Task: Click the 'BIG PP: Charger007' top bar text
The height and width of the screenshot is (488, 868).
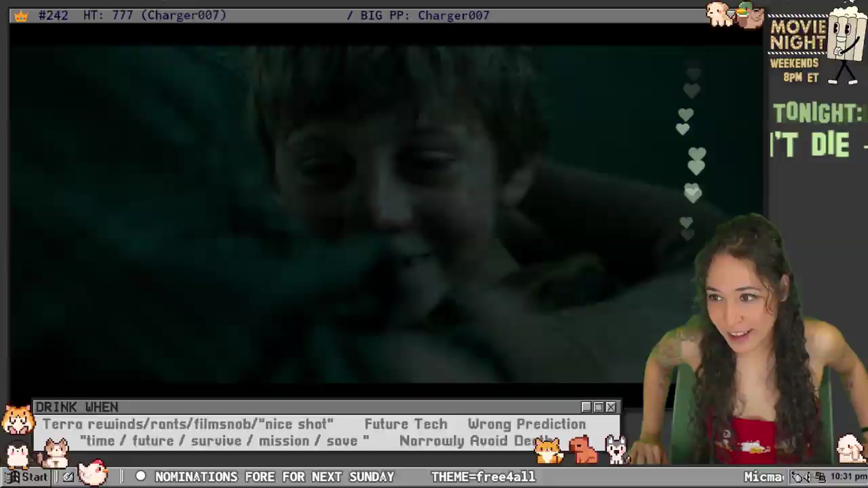Action: point(425,15)
